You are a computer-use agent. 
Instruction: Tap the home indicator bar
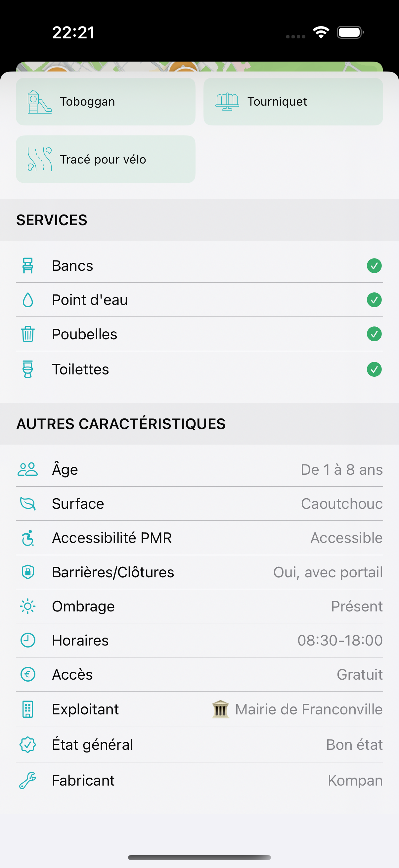(199, 857)
